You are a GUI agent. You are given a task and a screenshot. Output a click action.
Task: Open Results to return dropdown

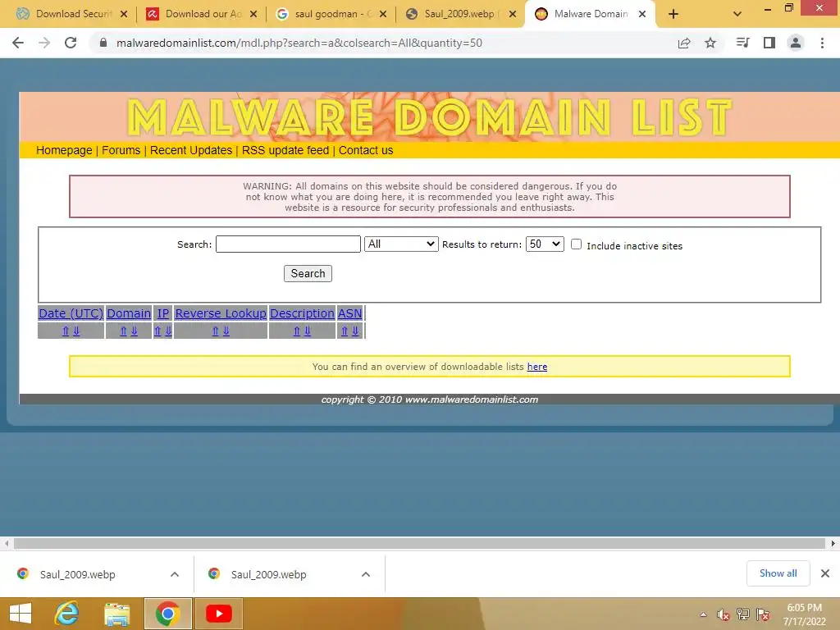click(x=545, y=244)
